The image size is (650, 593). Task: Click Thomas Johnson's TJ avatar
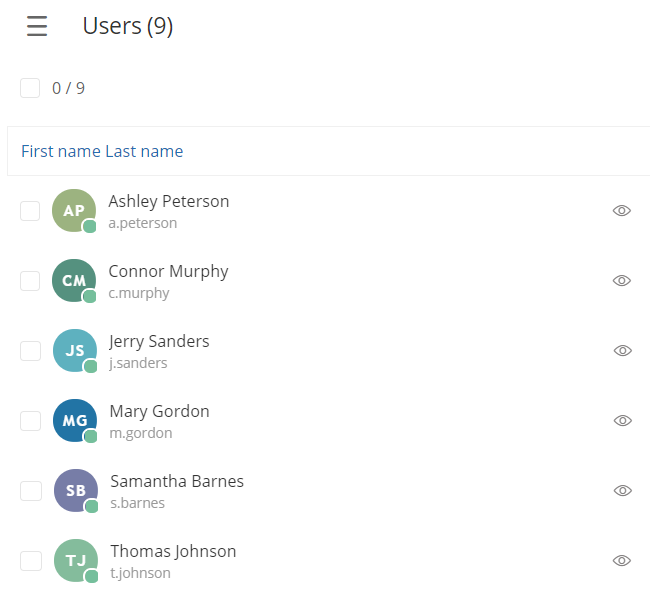(76, 561)
